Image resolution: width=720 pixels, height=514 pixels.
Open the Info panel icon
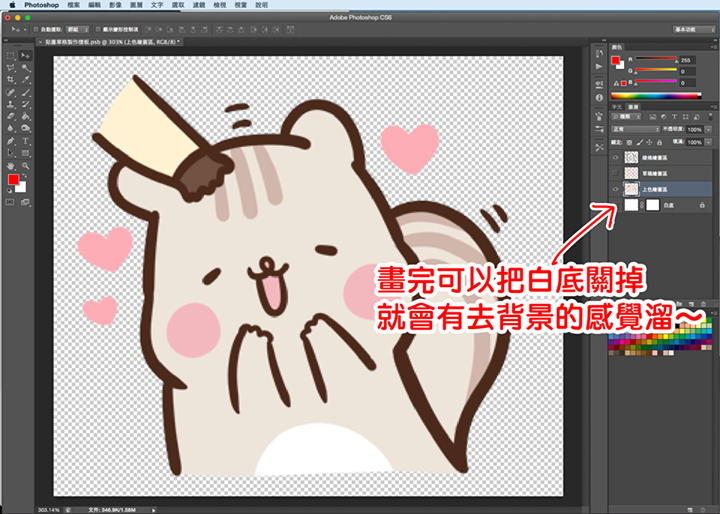pos(599,97)
